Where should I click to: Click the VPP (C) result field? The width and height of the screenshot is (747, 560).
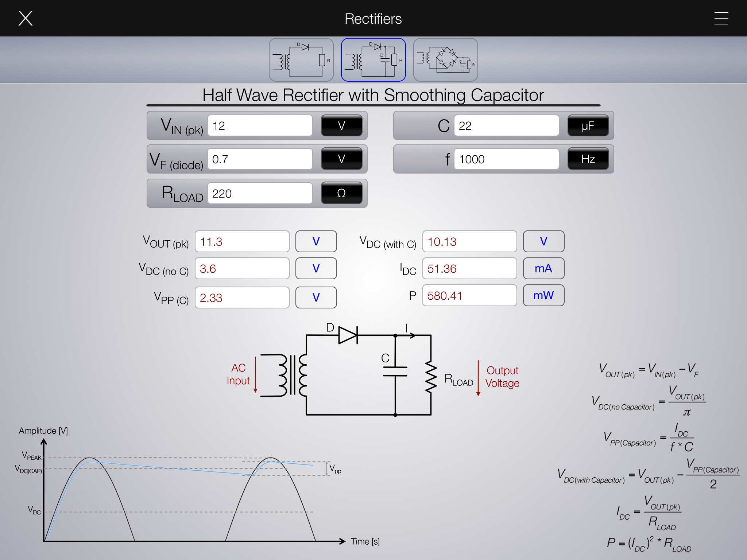click(242, 297)
